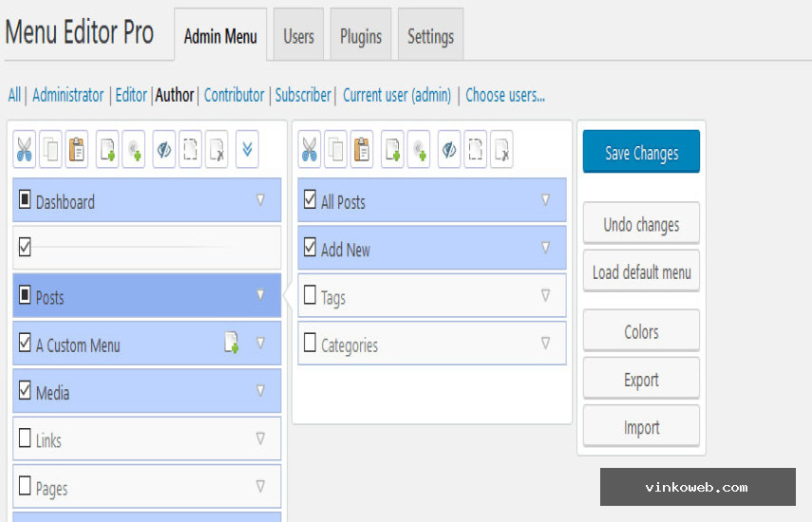Select Current user (admin) link

(397, 95)
